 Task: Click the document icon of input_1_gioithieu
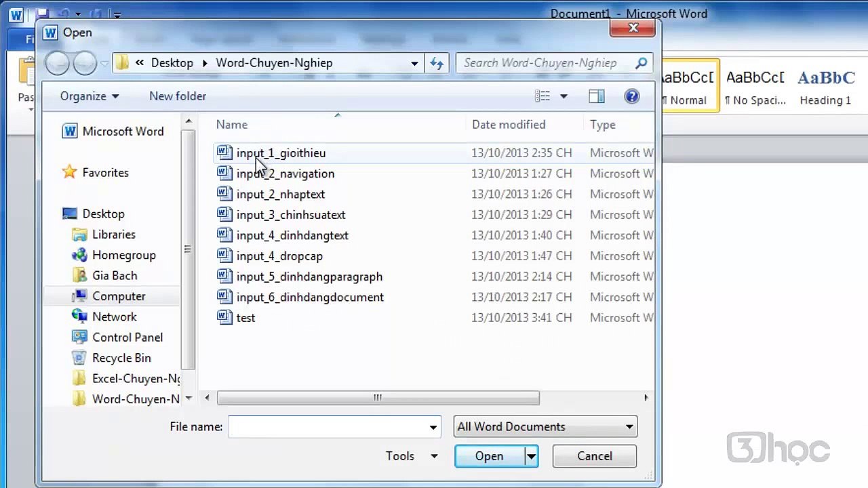pos(224,153)
